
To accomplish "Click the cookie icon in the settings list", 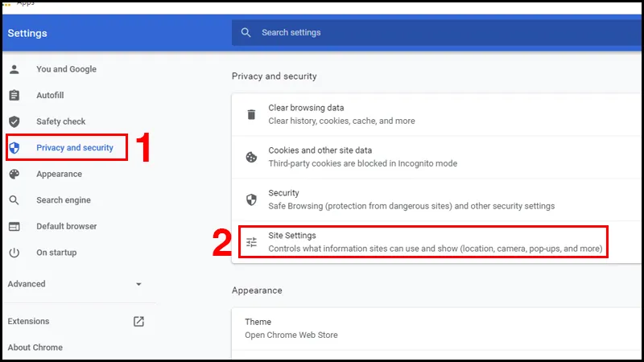I will coord(252,157).
